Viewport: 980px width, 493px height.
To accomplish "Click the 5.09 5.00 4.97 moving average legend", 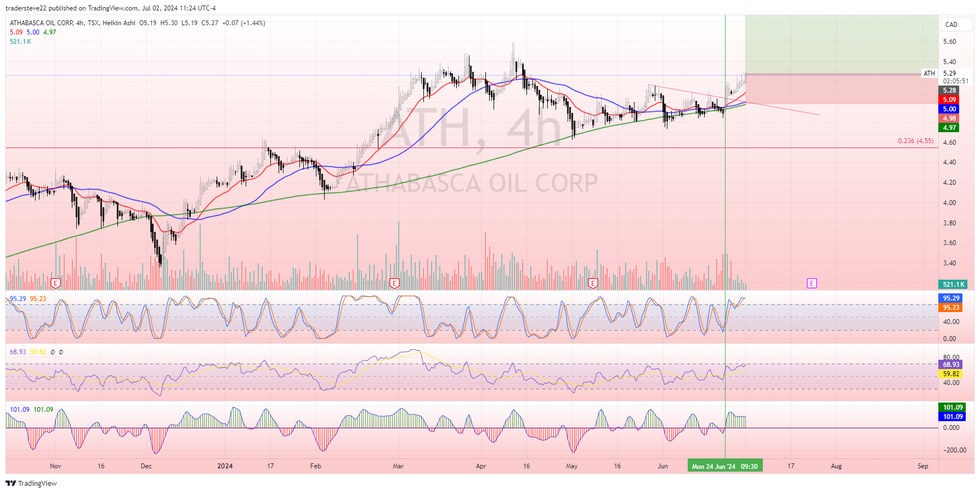I will tap(33, 32).
